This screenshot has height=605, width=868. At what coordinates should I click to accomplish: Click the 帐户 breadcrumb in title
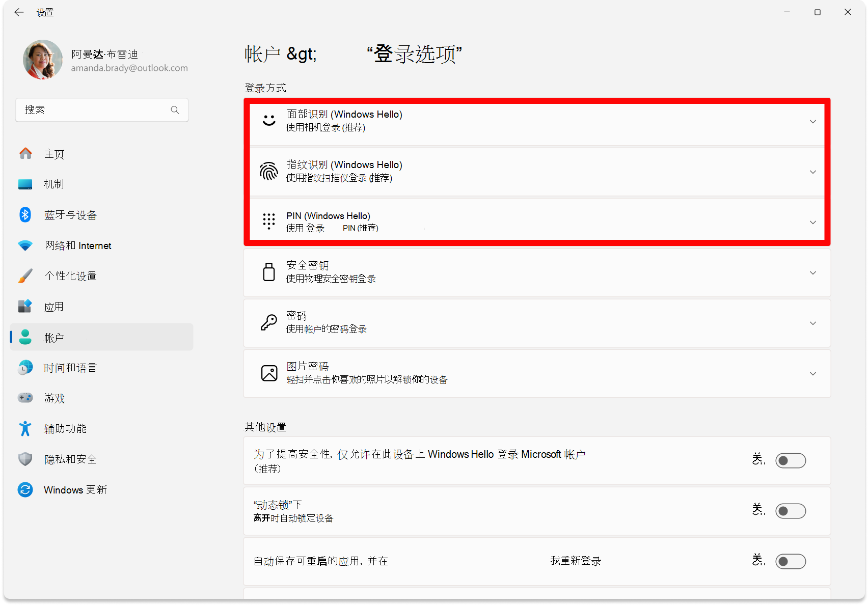click(x=263, y=54)
